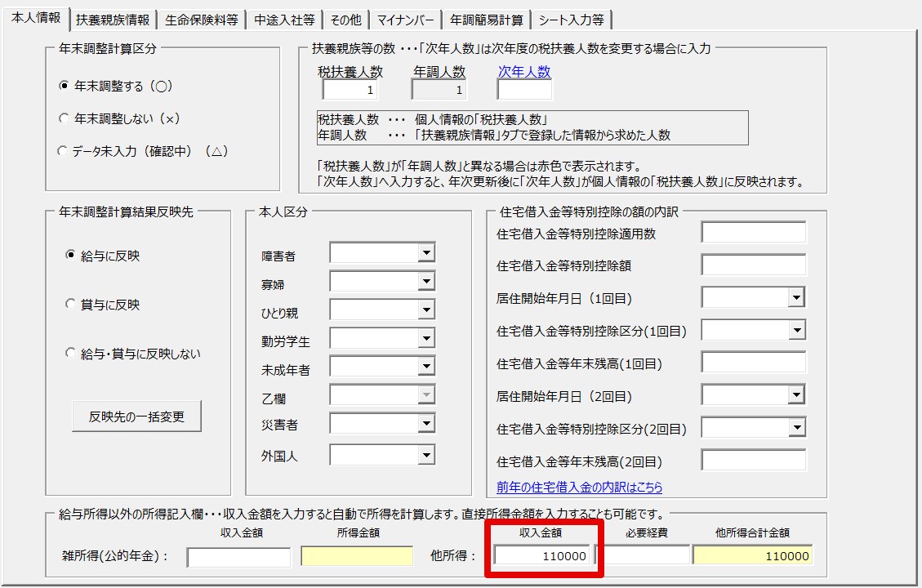
Task: Expand 居住開始年月日 (1回目) date dropdown
Action: tap(796, 298)
